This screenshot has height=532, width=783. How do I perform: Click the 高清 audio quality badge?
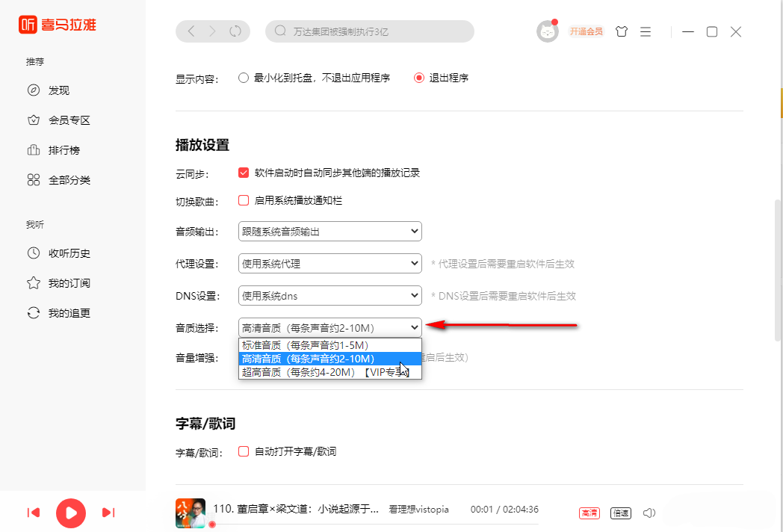(x=589, y=513)
